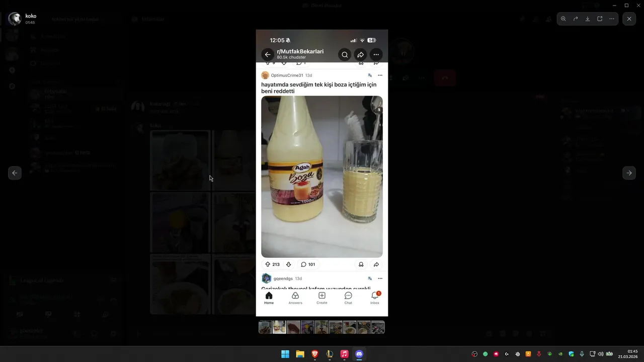The image size is (644, 362).
Task: Select the seventh thumbnail in the strip
Action: 350,327
